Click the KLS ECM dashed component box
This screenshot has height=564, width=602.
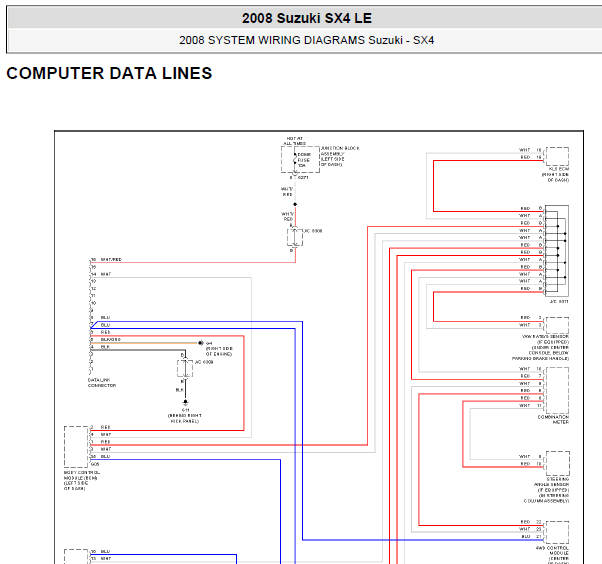(557, 156)
